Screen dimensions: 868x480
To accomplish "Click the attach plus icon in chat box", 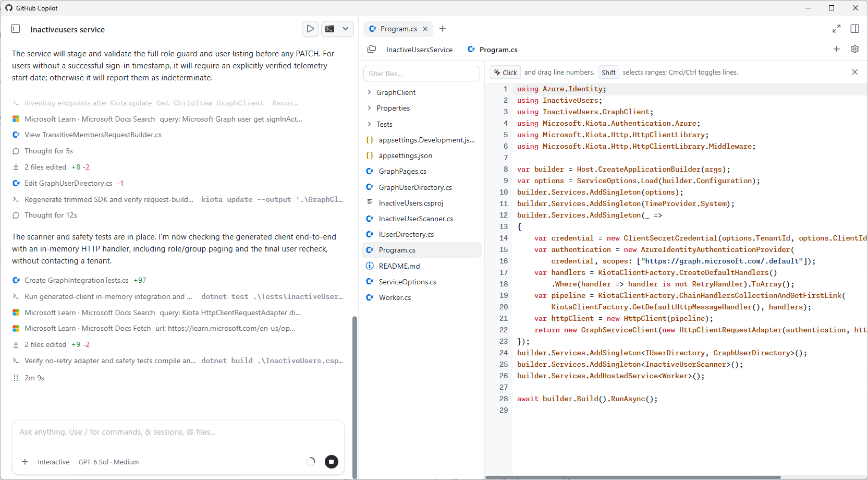I will pos(25,462).
